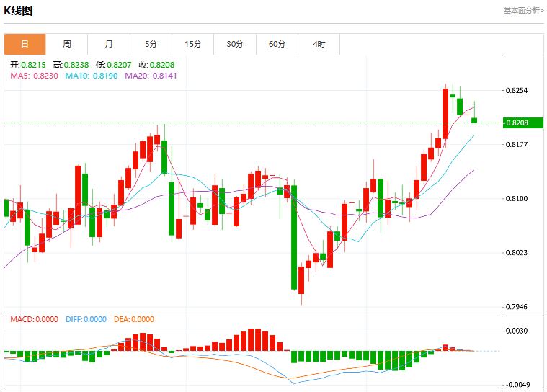Click the MA10 indicator label
The height and width of the screenshot is (392, 547).
point(92,76)
